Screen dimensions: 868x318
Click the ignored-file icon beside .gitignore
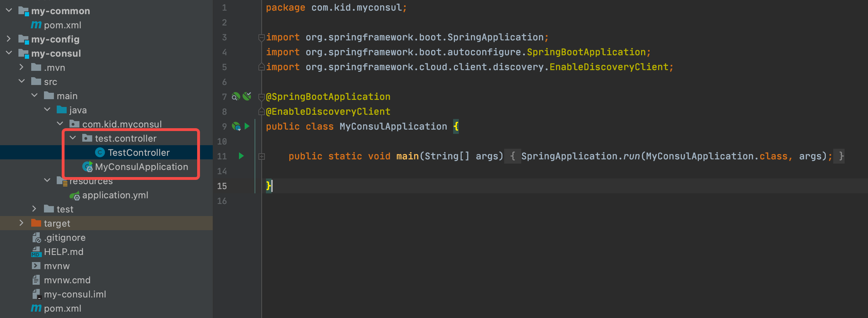(36, 238)
